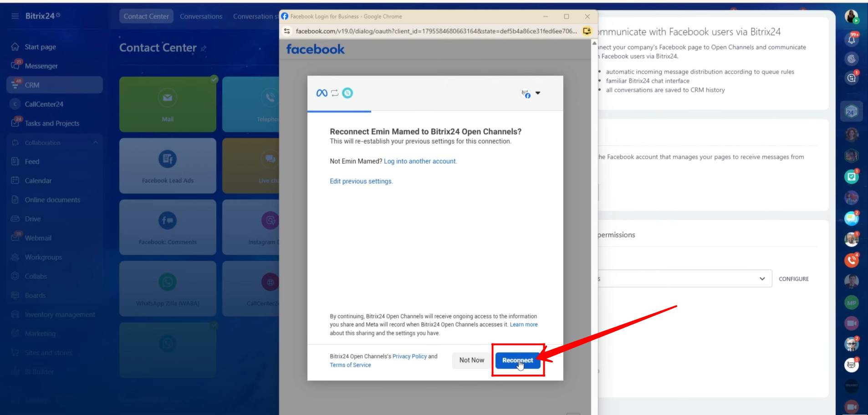The width and height of the screenshot is (868, 415).
Task: Open the notifications bell icon
Action: pos(851,39)
